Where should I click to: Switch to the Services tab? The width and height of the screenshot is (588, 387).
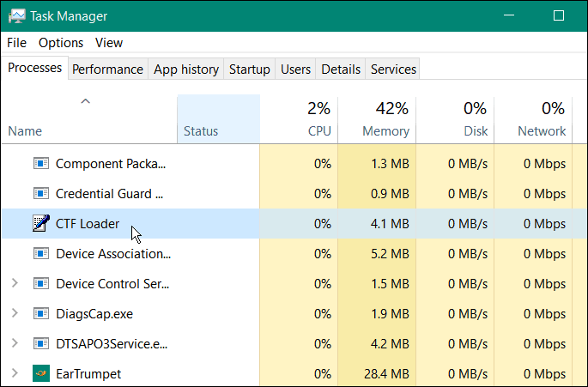pyautogui.click(x=393, y=70)
